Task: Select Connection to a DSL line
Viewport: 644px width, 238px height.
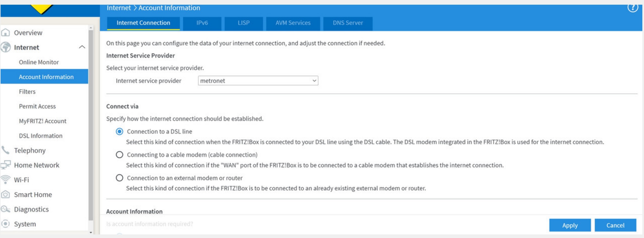Action: pyautogui.click(x=119, y=131)
